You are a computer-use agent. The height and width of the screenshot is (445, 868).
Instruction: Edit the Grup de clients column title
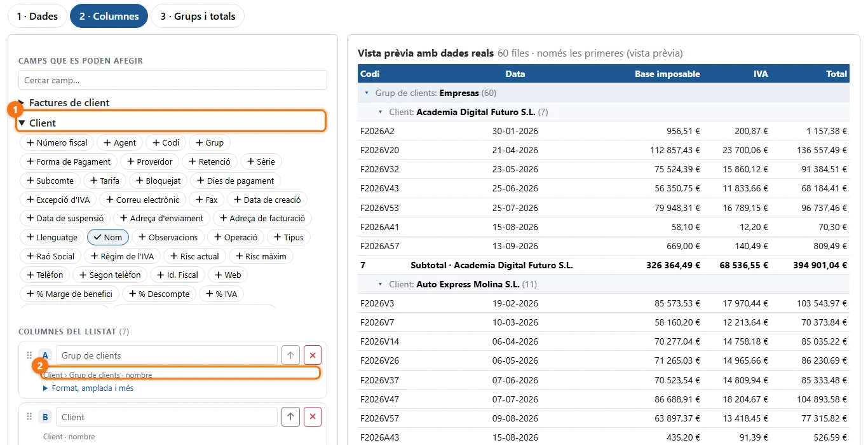click(x=166, y=355)
